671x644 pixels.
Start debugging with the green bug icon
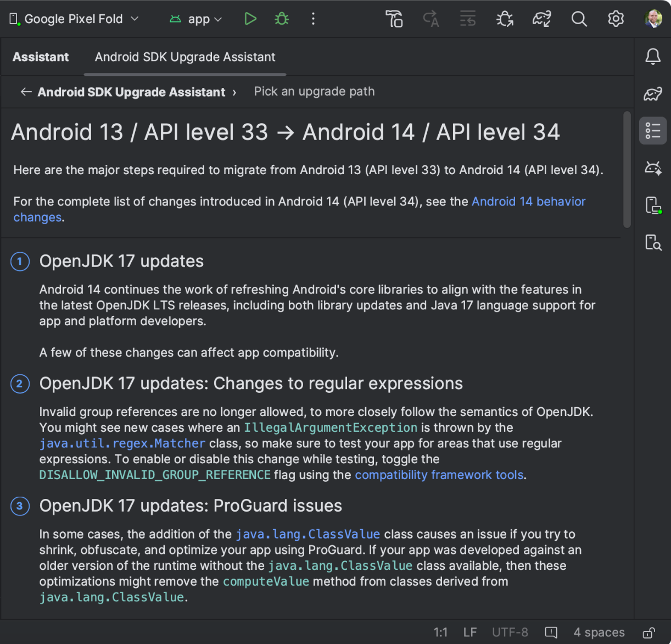[282, 19]
